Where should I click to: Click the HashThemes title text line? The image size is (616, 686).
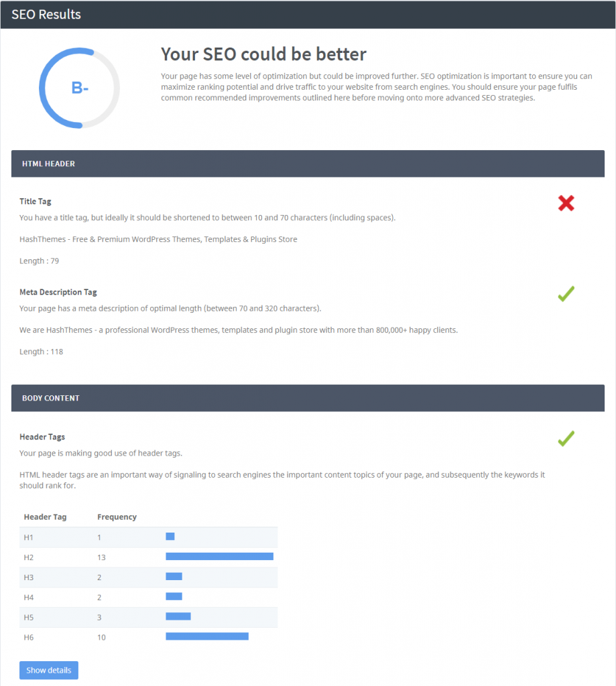coord(158,239)
